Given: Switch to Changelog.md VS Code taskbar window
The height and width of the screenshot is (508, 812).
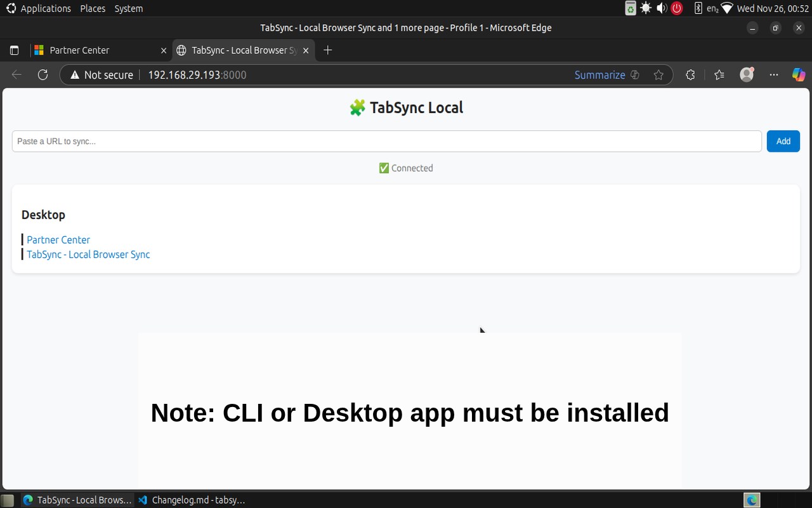Looking at the screenshot, I should [192, 500].
